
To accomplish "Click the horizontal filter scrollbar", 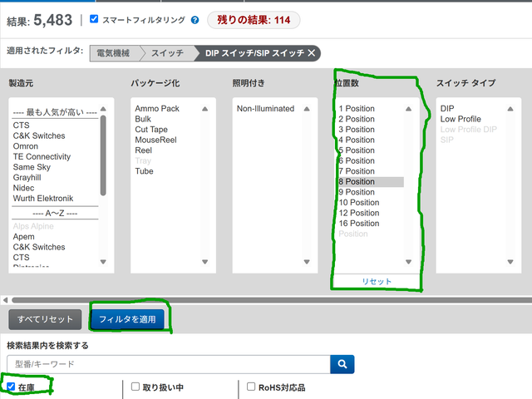I will pos(272,300).
